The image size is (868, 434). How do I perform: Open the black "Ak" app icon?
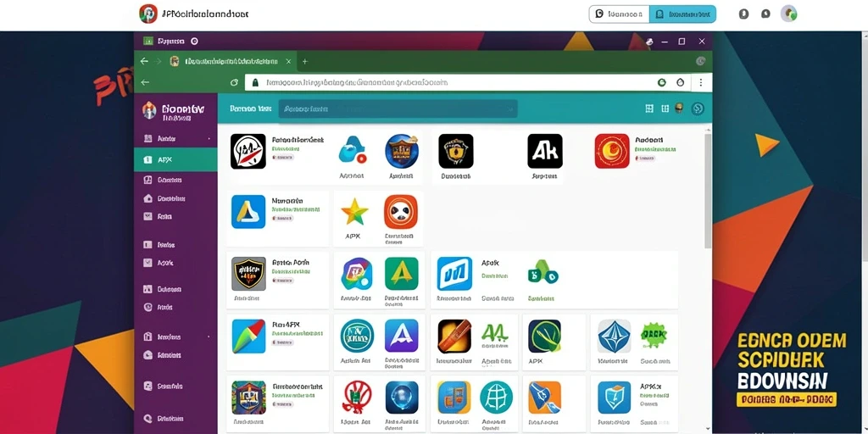tap(545, 151)
